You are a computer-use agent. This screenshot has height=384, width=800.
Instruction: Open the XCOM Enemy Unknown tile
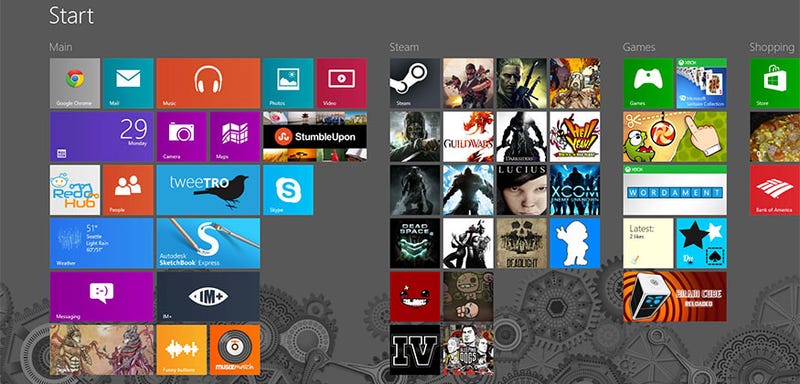[575, 190]
